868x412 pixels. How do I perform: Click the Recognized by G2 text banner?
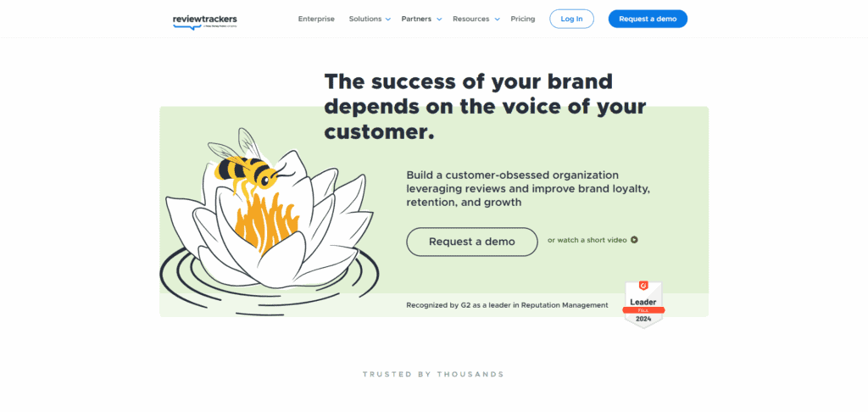[x=507, y=305]
